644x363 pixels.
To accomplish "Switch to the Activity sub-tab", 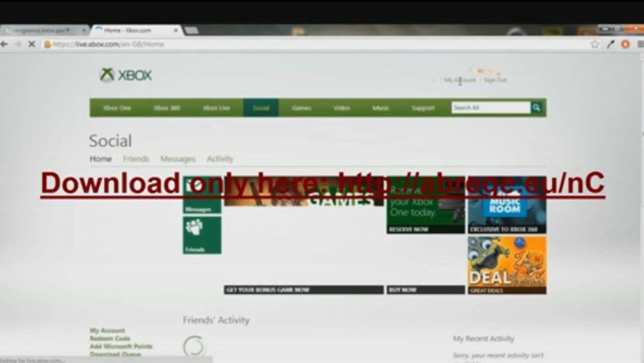I will (220, 159).
